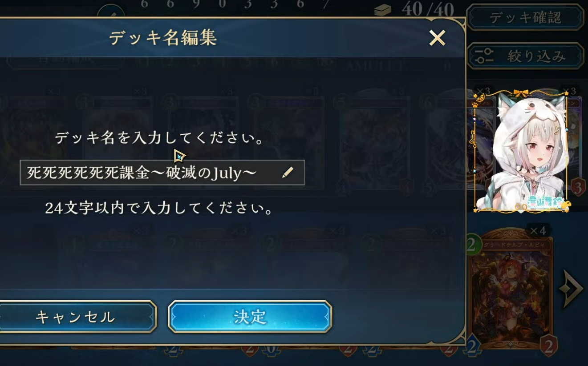Click the デッキ名編集 dialog title

coord(163,38)
